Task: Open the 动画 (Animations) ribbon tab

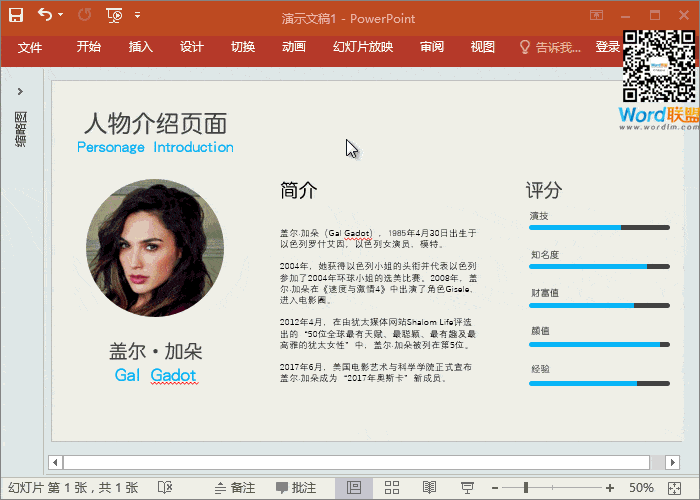Action: coord(294,47)
